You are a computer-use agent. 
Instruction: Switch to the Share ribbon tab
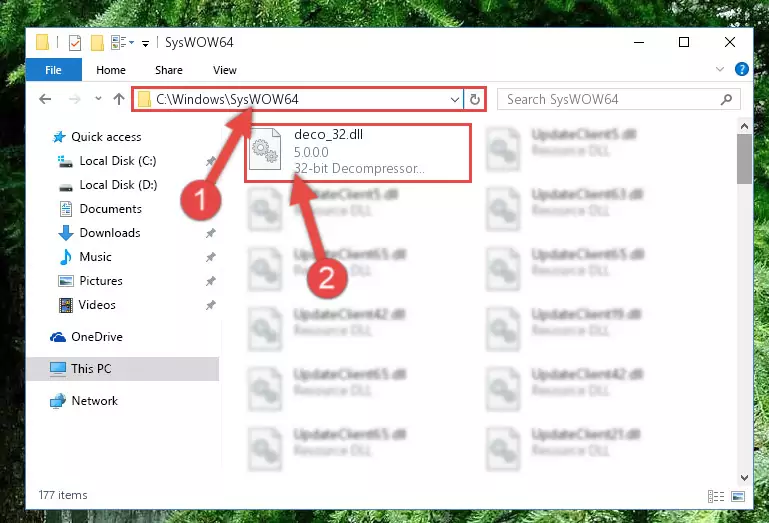pyautogui.click(x=169, y=70)
